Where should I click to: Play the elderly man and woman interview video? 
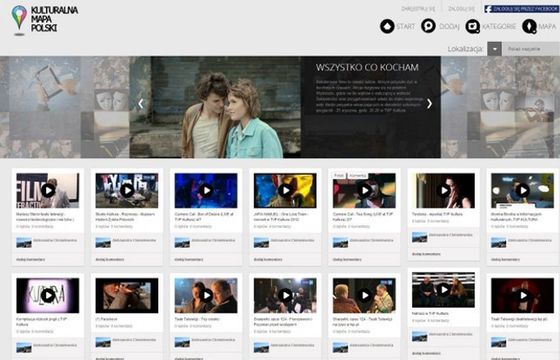pyautogui.click(x=364, y=295)
